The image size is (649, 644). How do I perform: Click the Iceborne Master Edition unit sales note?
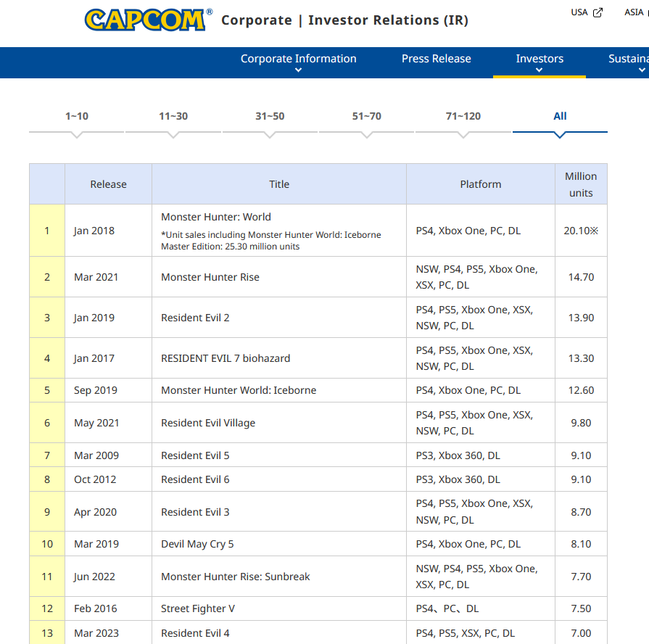pyautogui.click(x=270, y=241)
